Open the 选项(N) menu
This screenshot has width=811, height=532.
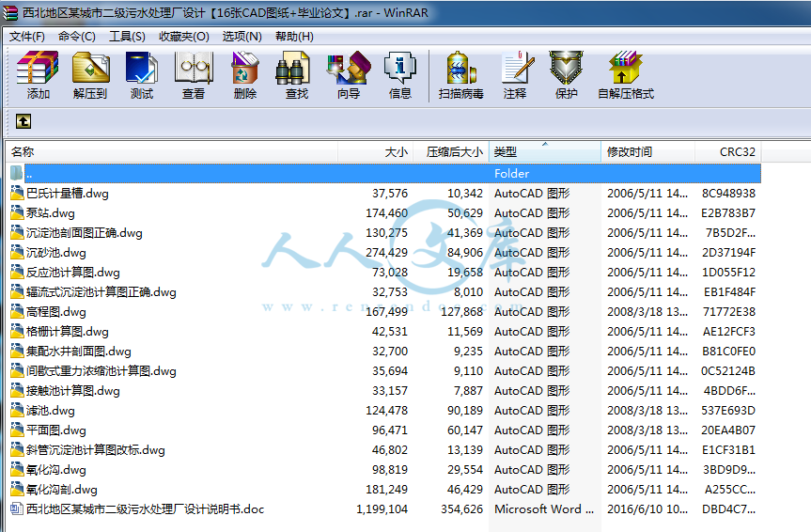click(242, 37)
